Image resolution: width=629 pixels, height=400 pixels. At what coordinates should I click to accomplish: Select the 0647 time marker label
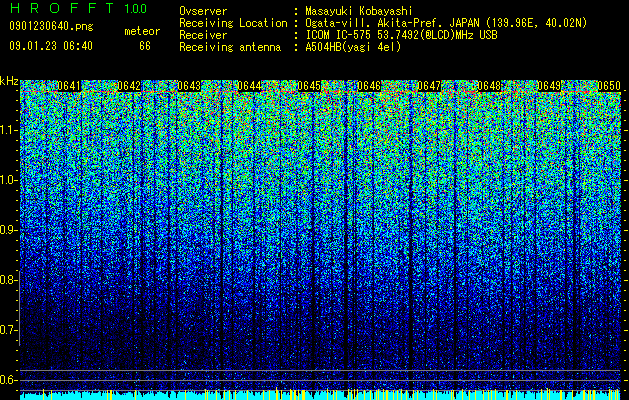[x=429, y=86]
